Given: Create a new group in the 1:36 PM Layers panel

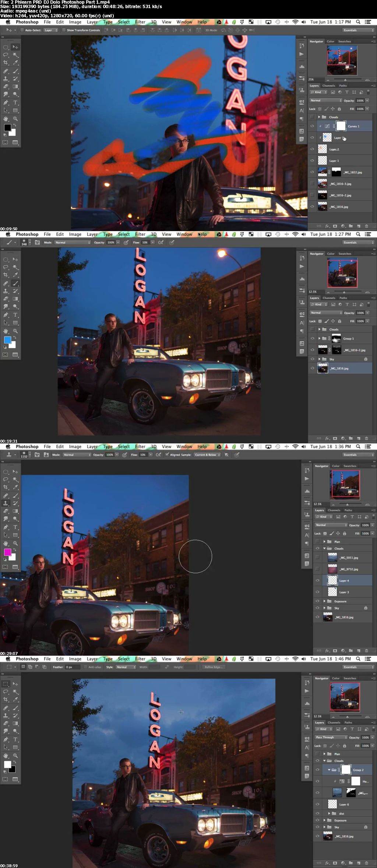Looking at the screenshot, I should [x=351, y=651].
